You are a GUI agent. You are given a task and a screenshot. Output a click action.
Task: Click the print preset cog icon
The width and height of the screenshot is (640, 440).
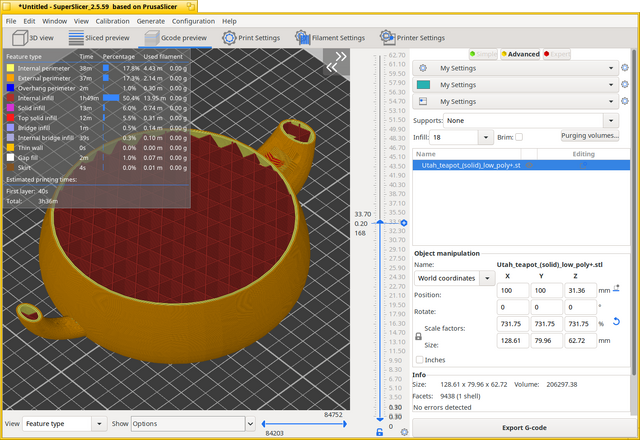(x=423, y=68)
